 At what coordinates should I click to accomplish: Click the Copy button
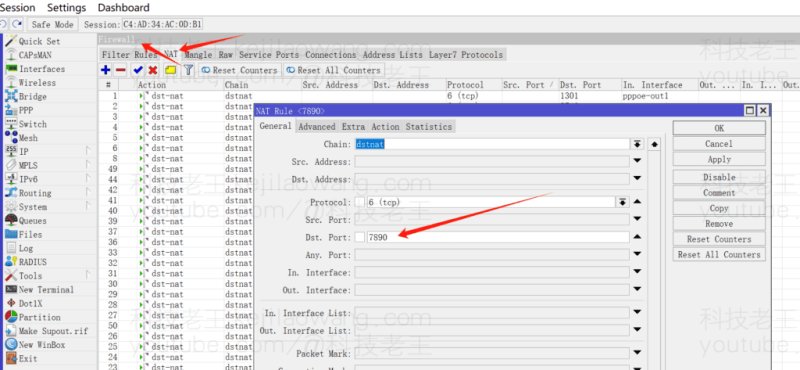[x=719, y=208]
